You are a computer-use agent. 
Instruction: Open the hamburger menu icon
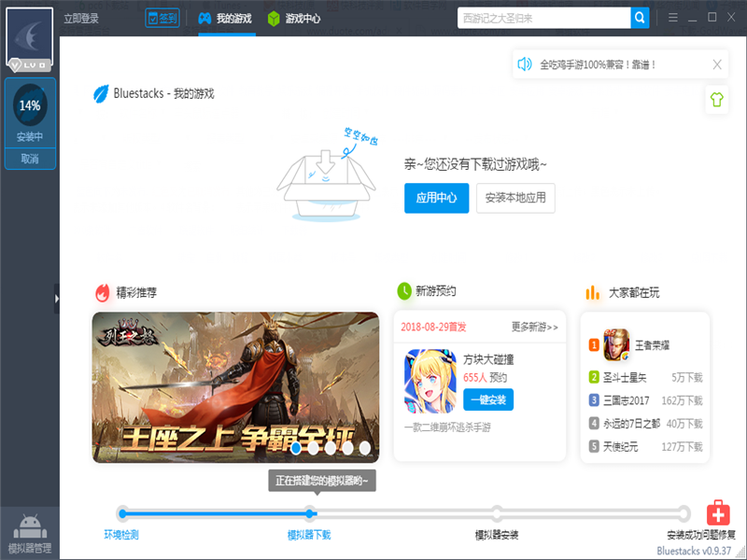672,18
